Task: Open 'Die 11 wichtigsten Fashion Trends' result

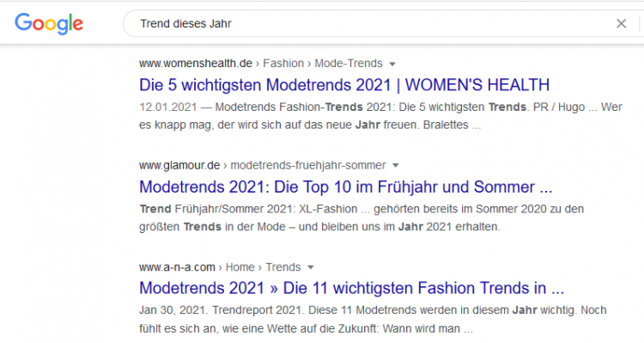Action: (351, 288)
